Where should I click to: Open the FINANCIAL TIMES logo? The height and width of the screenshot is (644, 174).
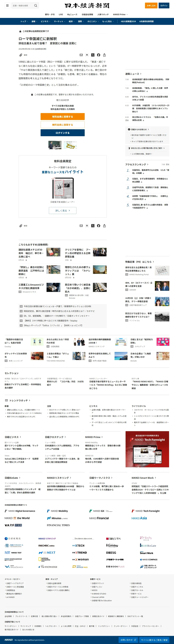(x=58, y=525)
